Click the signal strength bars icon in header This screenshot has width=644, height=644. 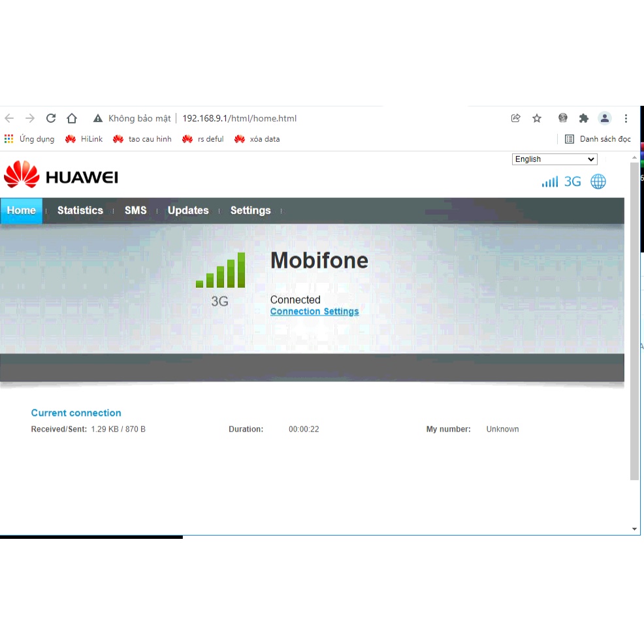click(x=550, y=182)
